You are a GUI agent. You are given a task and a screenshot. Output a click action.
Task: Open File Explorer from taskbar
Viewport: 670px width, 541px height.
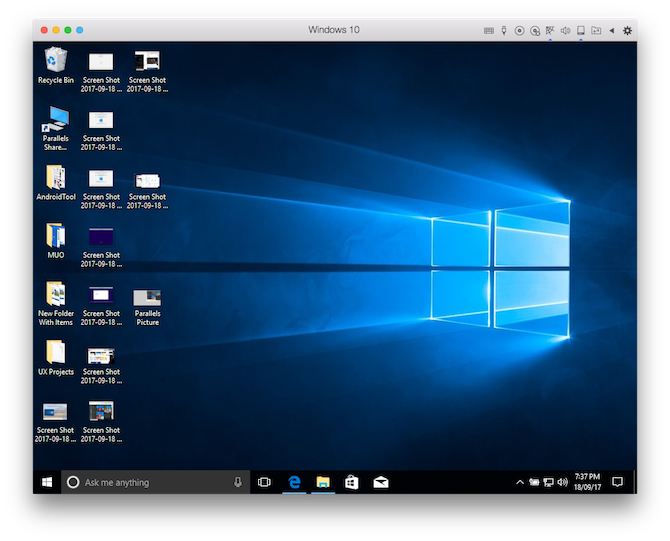(x=323, y=482)
